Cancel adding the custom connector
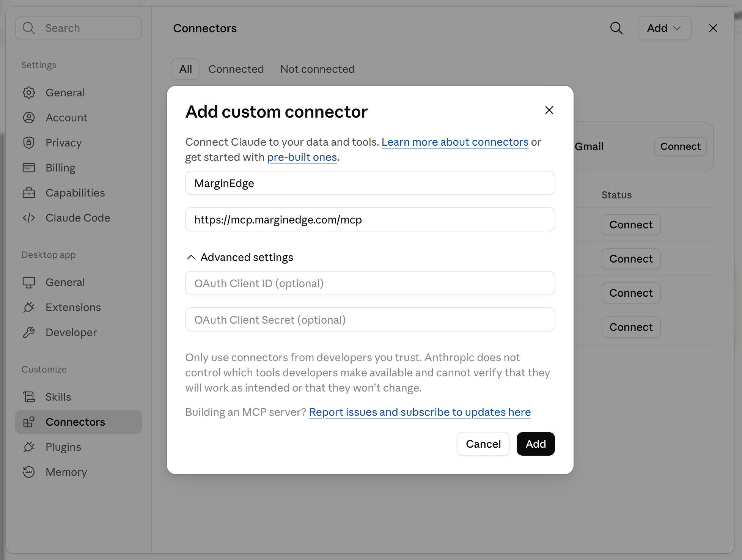The width and height of the screenshot is (742, 560). click(483, 444)
